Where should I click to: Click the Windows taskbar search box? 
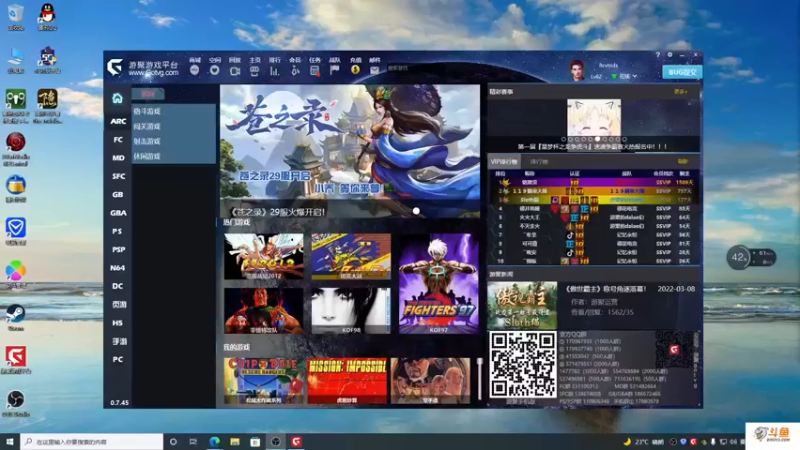92,441
